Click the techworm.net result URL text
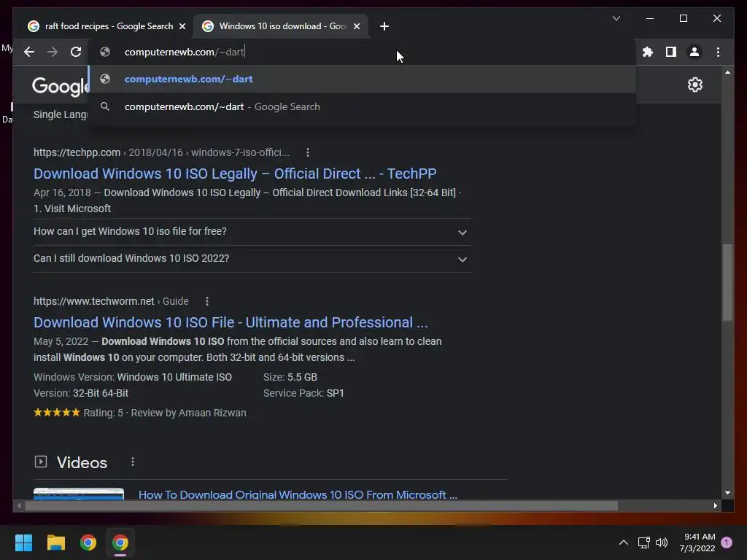The width and height of the screenshot is (747, 560). (111, 301)
